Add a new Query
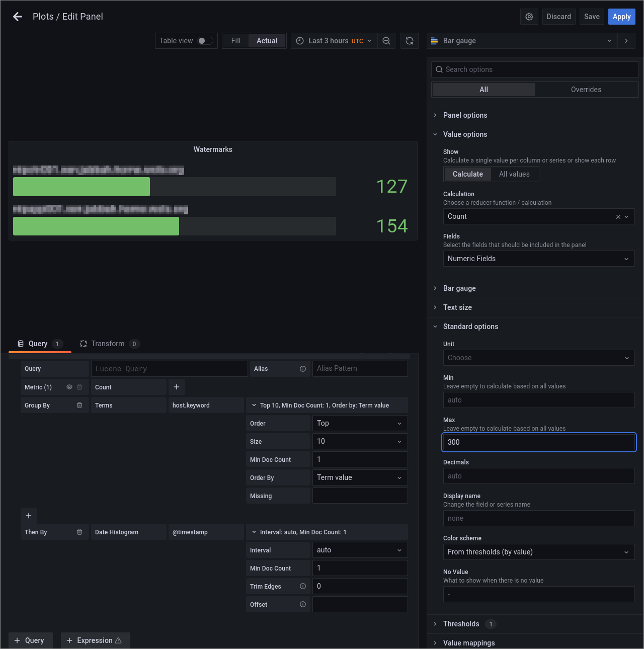Viewport: 644px width, 649px height. point(30,640)
